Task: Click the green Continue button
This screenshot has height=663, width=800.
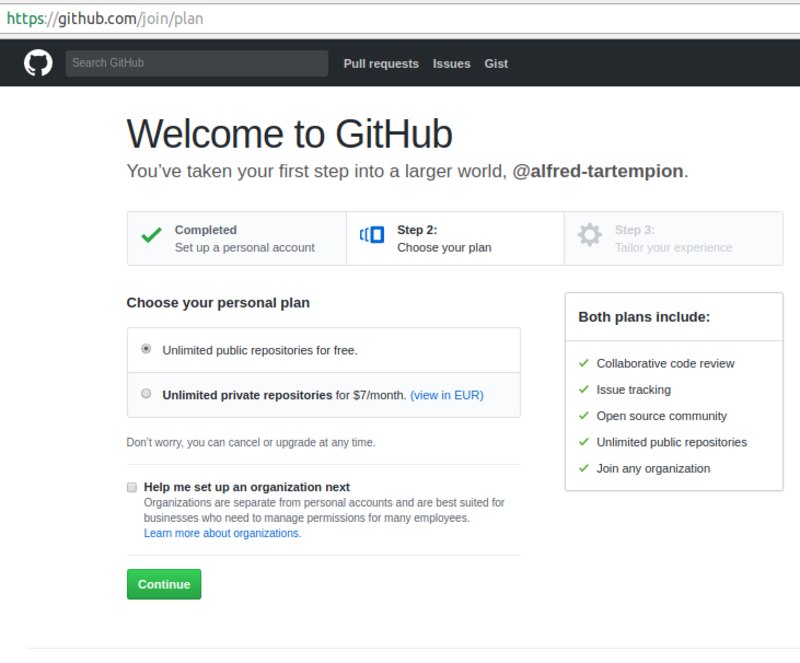Action: [164, 584]
